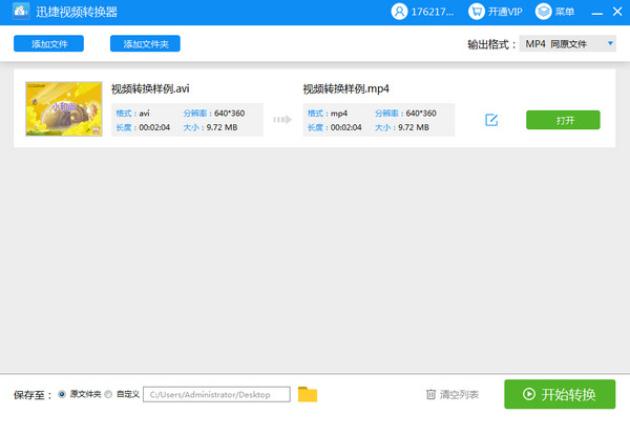Viewport: 630px width, 426px height.
Task: Click the save path input field
Action: pyautogui.click(x=217, y=395)
